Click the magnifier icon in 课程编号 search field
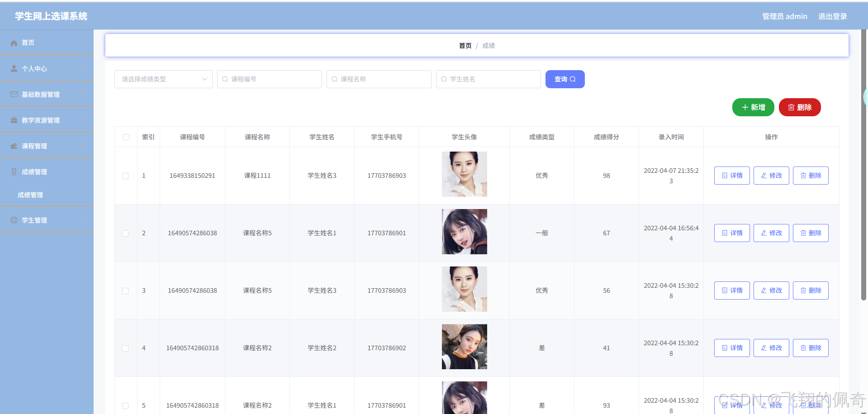Screen dimensions: 868x414 (x=225, y=79)
